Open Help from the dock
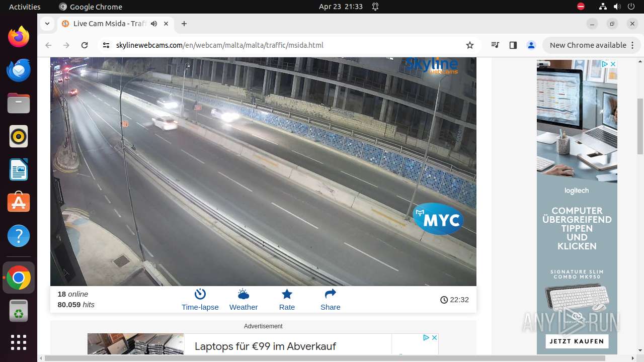The height and width of the screenshot is (362, 644). 19,236
